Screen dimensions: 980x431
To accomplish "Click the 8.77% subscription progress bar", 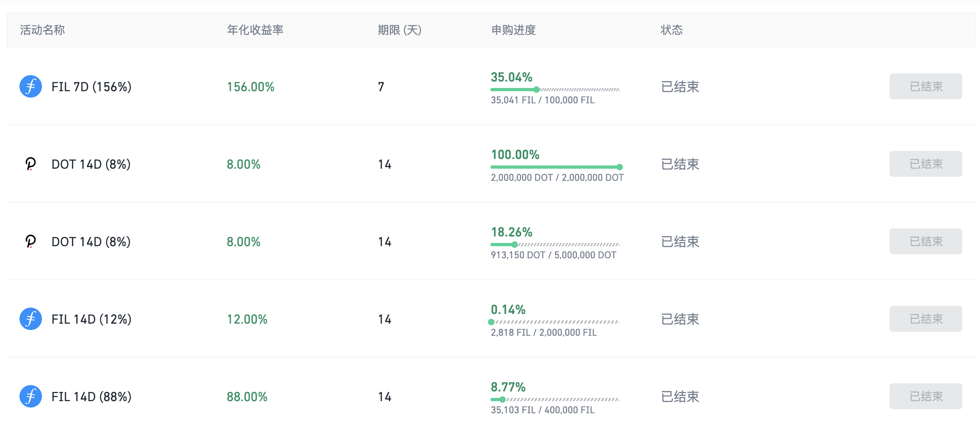I will (555, 400).
